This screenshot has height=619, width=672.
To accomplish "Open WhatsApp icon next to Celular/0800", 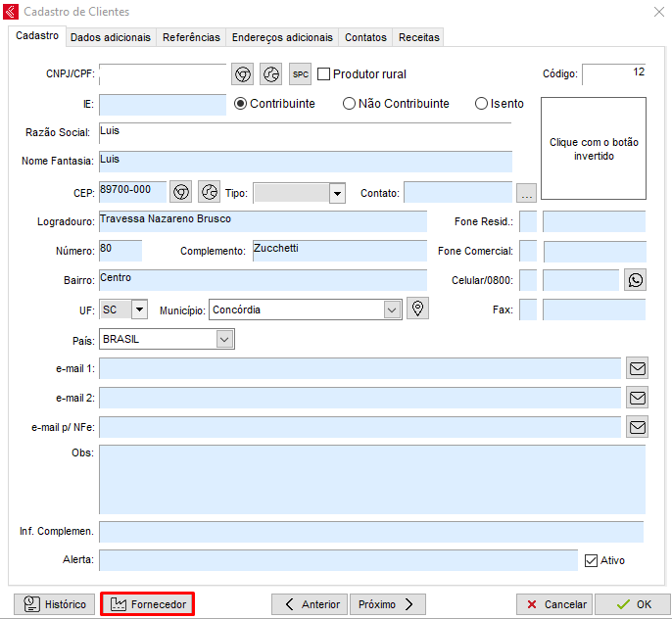I will point(635,280).
